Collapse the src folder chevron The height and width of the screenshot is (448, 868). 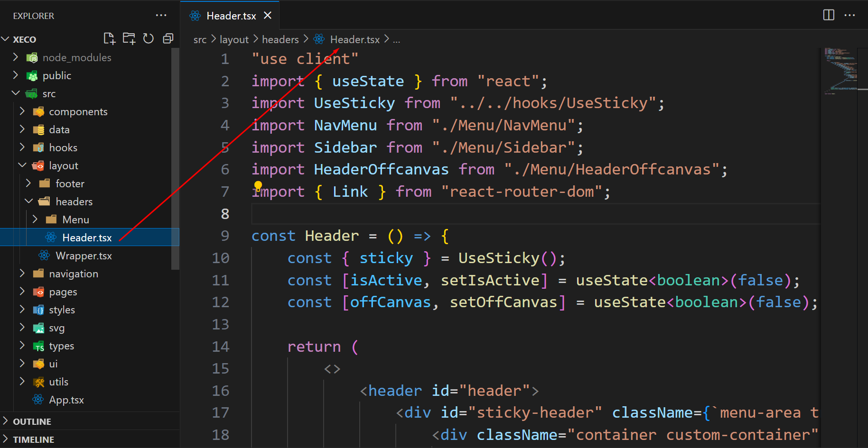coord(16,93)
